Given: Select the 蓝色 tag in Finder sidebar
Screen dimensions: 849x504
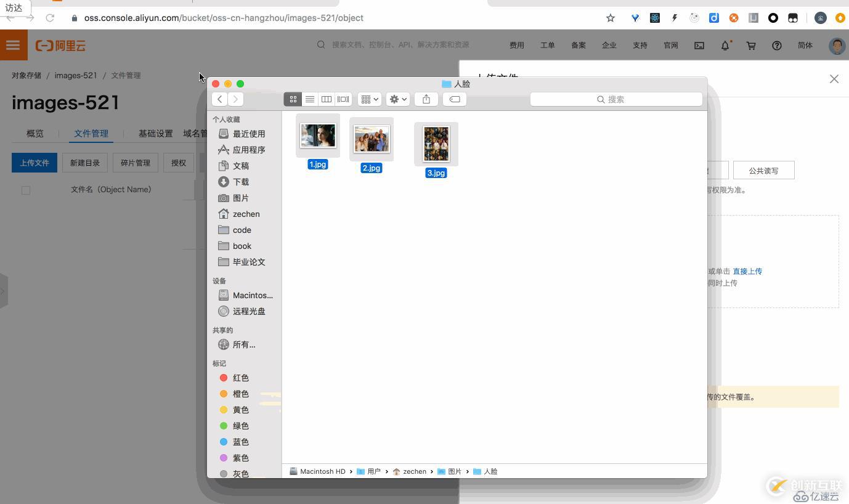Looking at the screenshot, I should click(240, 442).
